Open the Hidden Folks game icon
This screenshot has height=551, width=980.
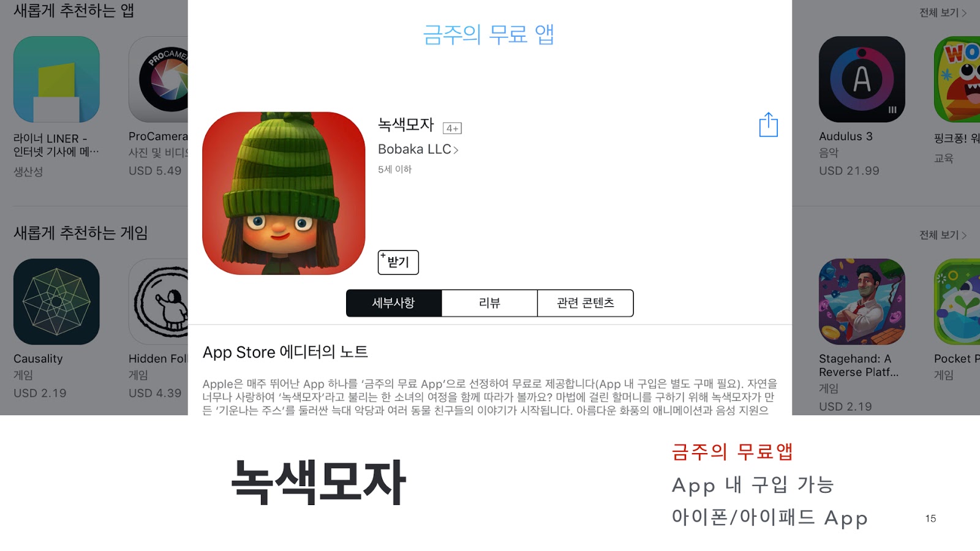(158, 302)
